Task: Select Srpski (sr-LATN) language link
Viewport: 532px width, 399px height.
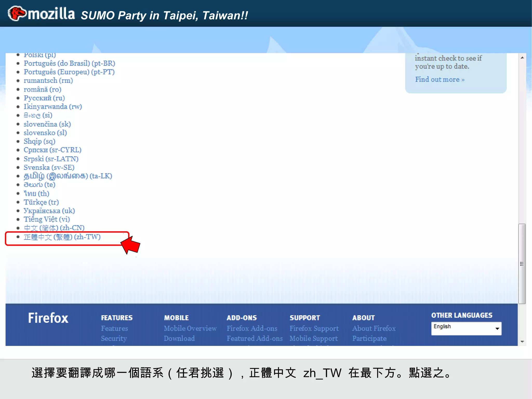Action: point(51,159)
